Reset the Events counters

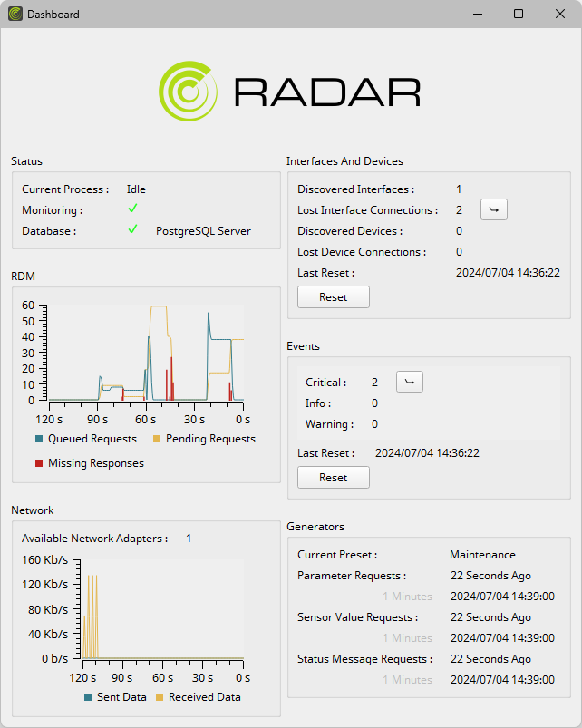pyautogui.click(x=334, y=478)
